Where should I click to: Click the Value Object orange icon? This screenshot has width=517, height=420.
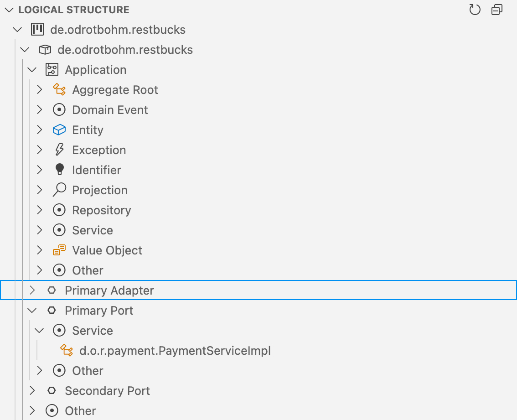coord(59,250)
